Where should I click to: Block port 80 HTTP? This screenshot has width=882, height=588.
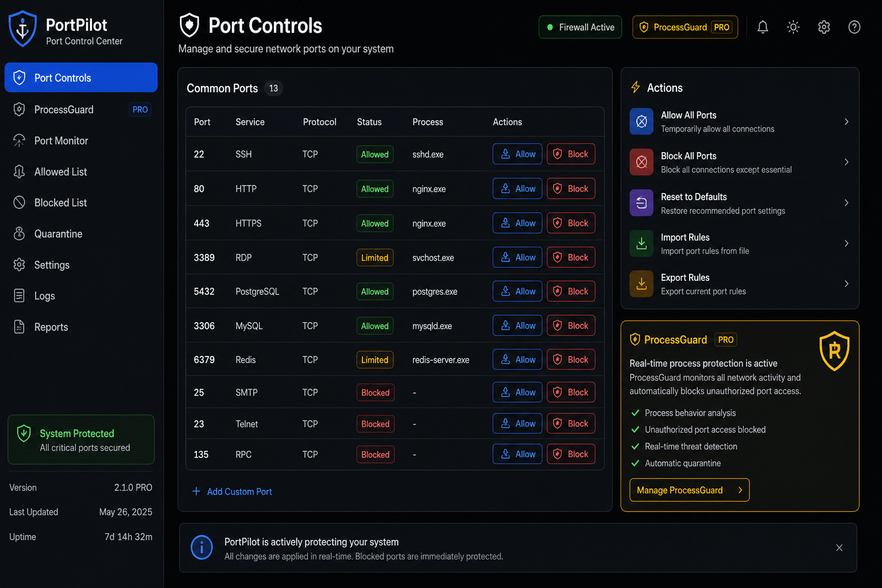(571, 188)
